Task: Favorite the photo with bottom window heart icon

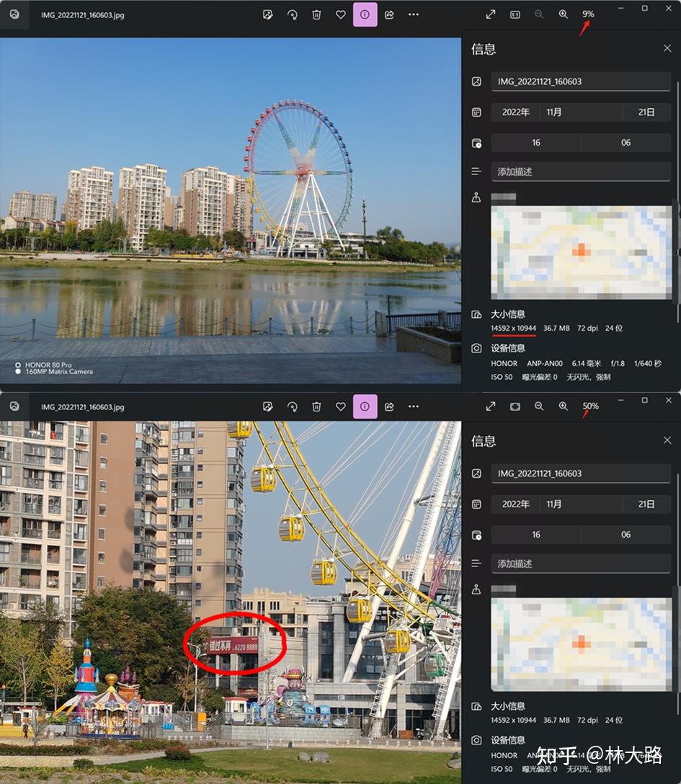Action: pyautogui.click(x=340, y=407)
